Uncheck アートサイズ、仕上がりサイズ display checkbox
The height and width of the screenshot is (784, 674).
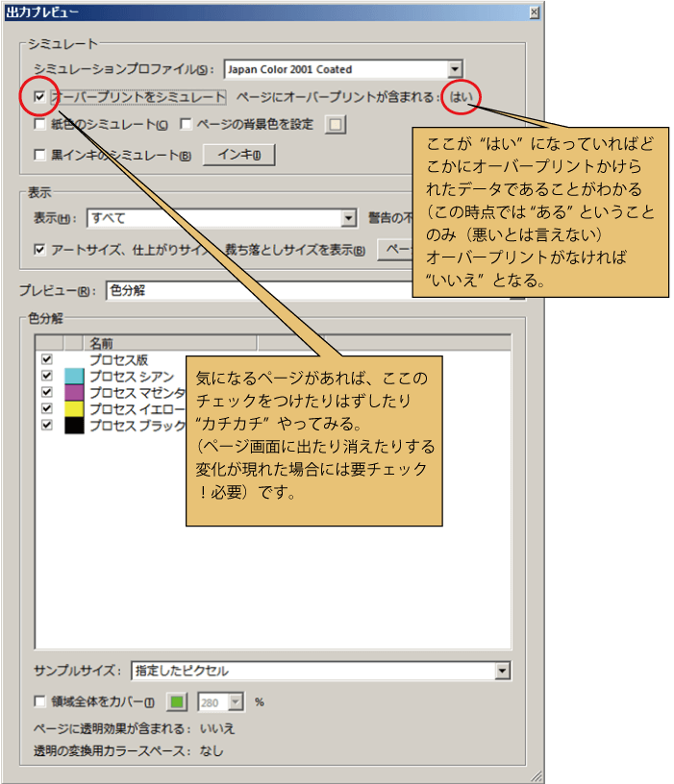click(39, 250)
